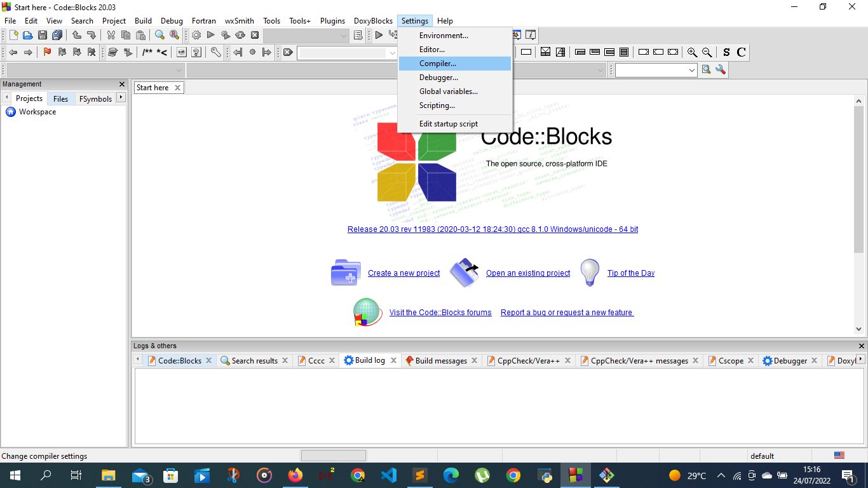Click Report a bug or request feature link
This screenshot has height=488, width=868.
567,313
